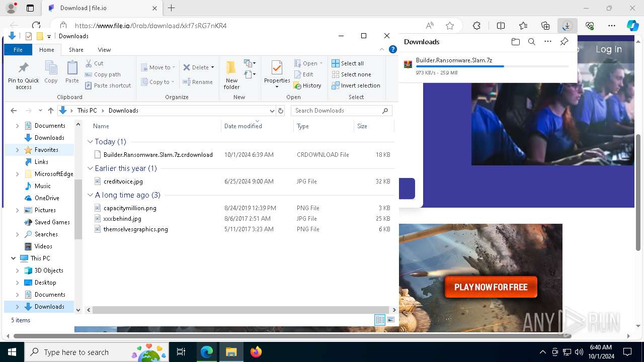The width and height of the screenshot is (644, 362).
Task: Toggle Edge split screen icon
Action: (x=501, y=26)
